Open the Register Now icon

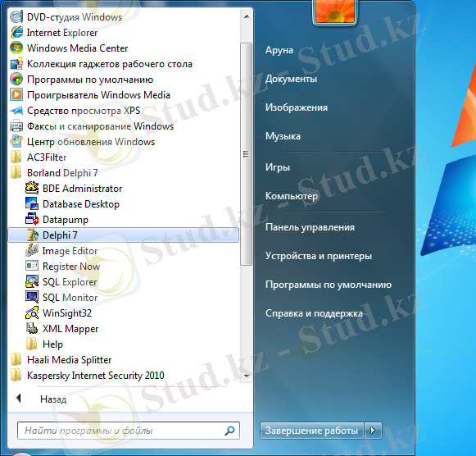tap(32, 266)
